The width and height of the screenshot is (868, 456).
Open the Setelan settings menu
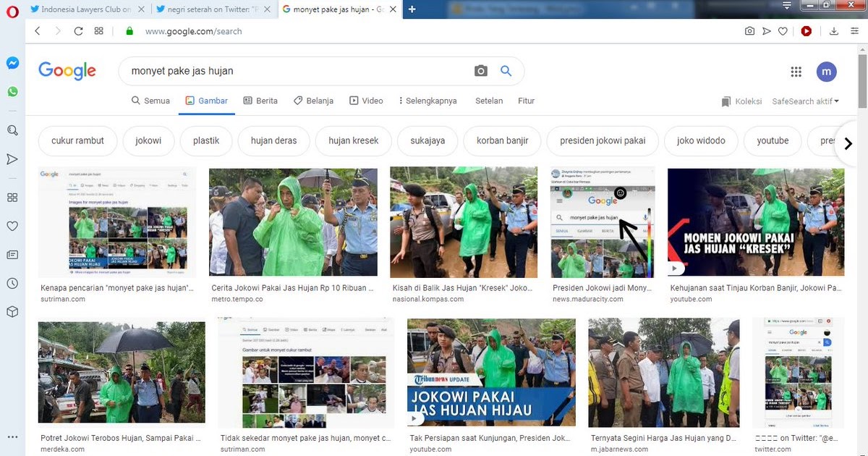(489, 101)
